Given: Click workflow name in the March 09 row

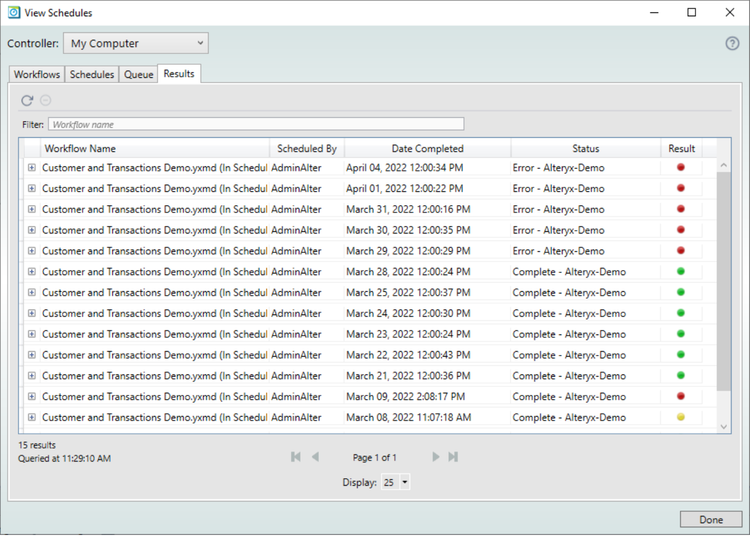Looking at the screenshot, I should tap(154, 396).
